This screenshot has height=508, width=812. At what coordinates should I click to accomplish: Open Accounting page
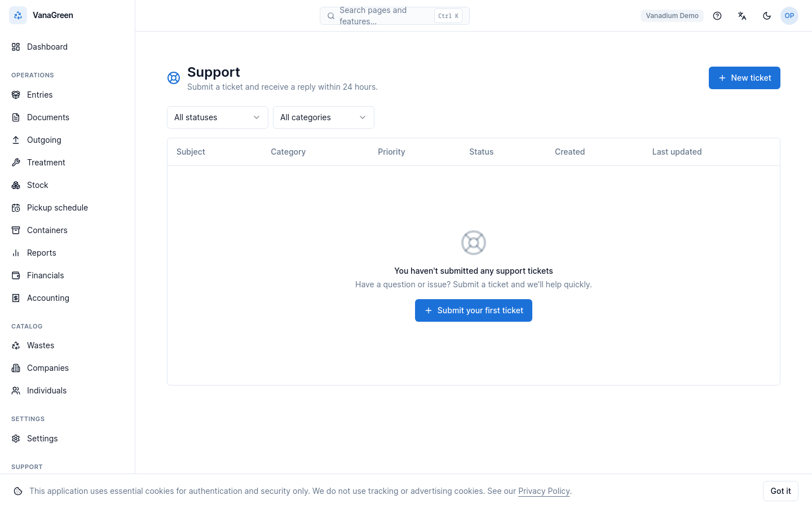pos(68,298)
